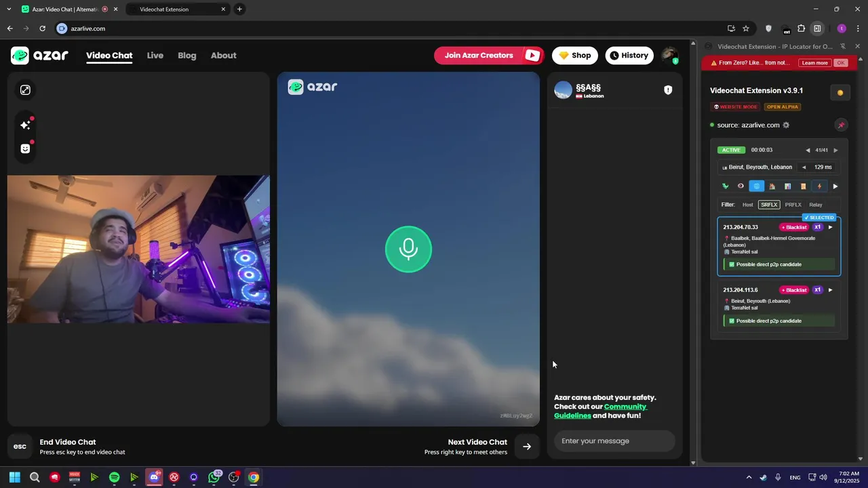The image size is (868, 488).
Task: Click the green microphone button
Action: coord(408,249)
